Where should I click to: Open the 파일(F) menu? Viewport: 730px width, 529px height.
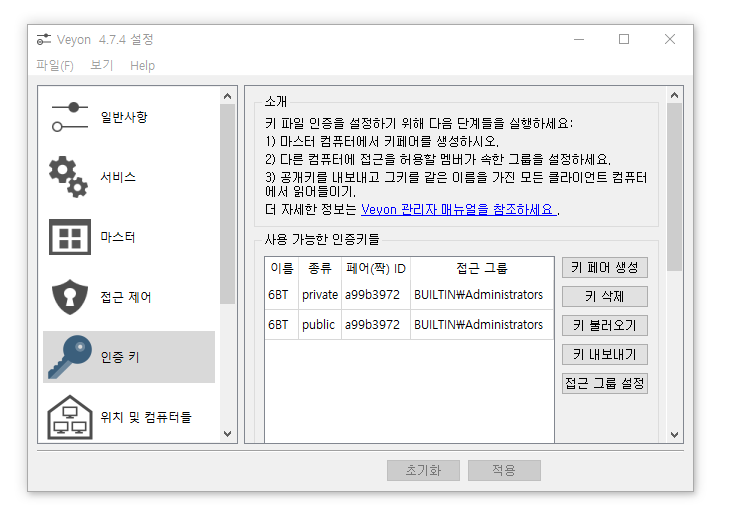click(55, 65)
